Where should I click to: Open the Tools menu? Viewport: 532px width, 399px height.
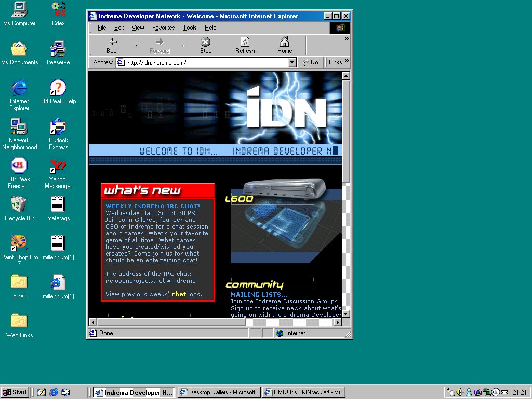(x=190, y=28)
